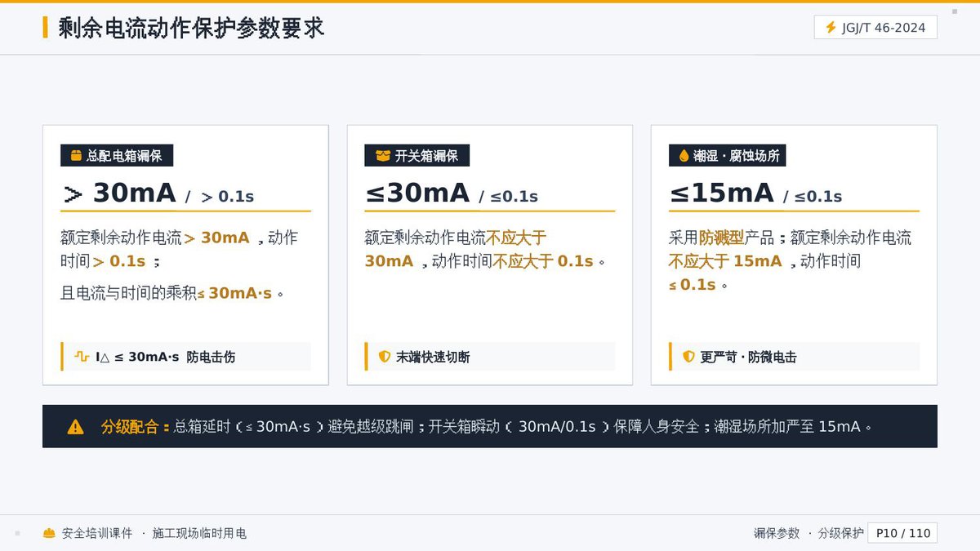Click the box icon in 开关箱漏保 badge
Screen dimensions: 980x551
click(x=382, y=156)
